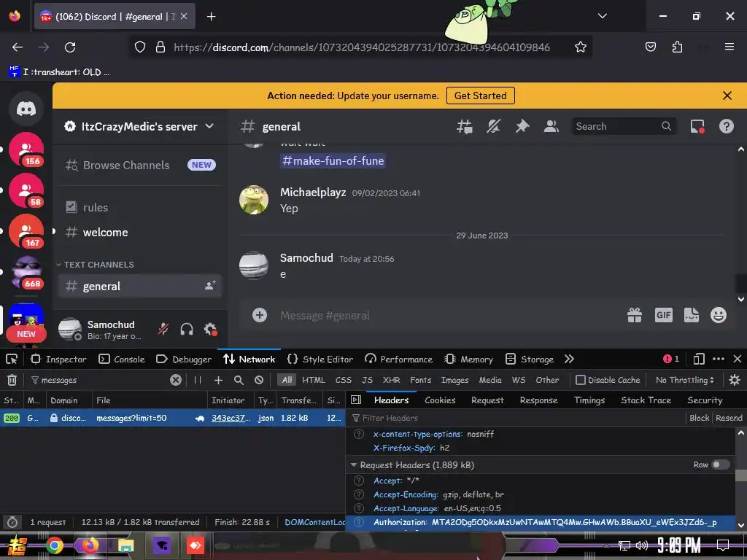
Task: Open server with 58 notifications badge
Action: pos(26,190)
